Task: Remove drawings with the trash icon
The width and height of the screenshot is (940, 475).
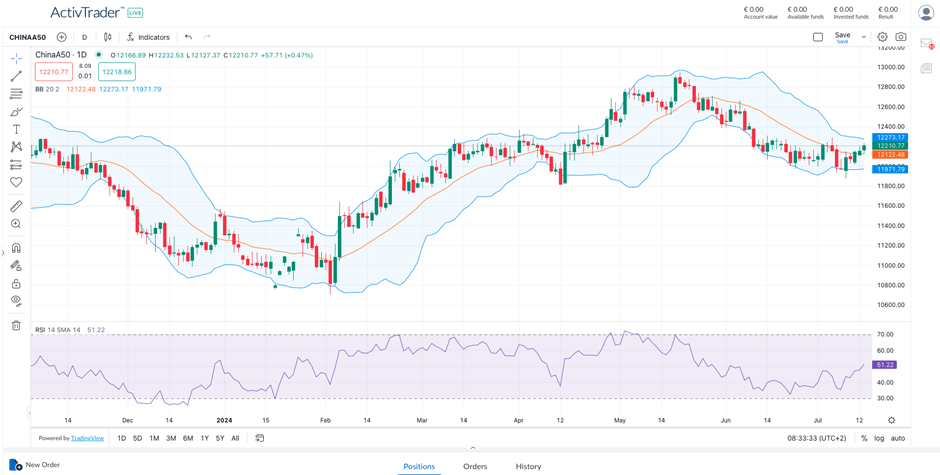Action: (16, 325)
